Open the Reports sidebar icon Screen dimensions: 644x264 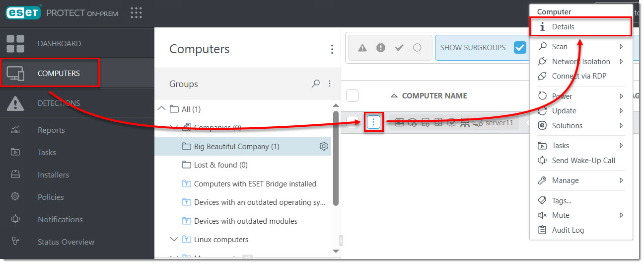coord(15,130)
